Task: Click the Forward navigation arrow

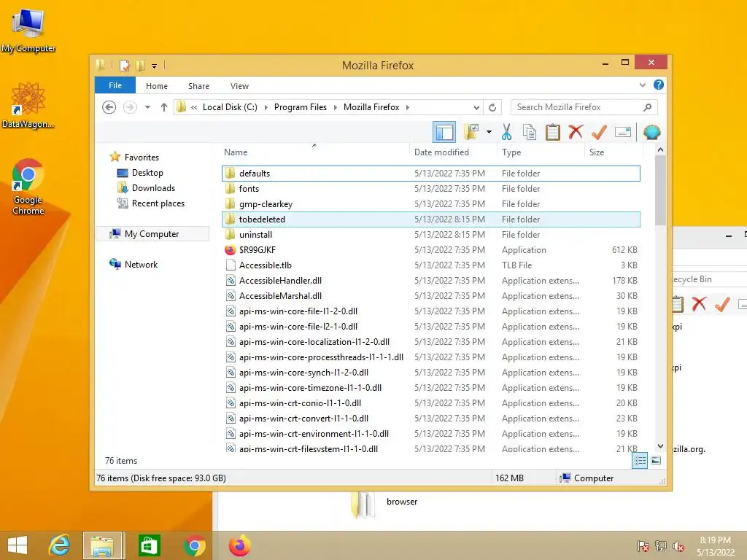Action: (x=130, y=107)
